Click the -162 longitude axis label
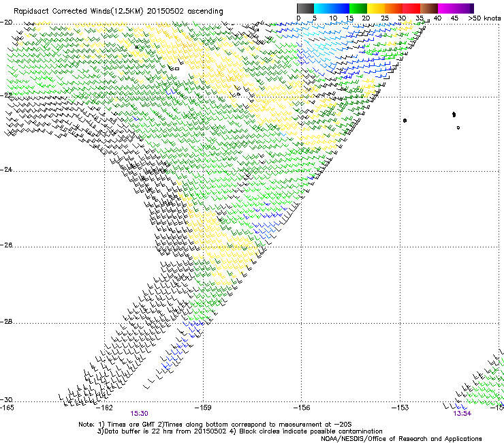 [104, 408]
